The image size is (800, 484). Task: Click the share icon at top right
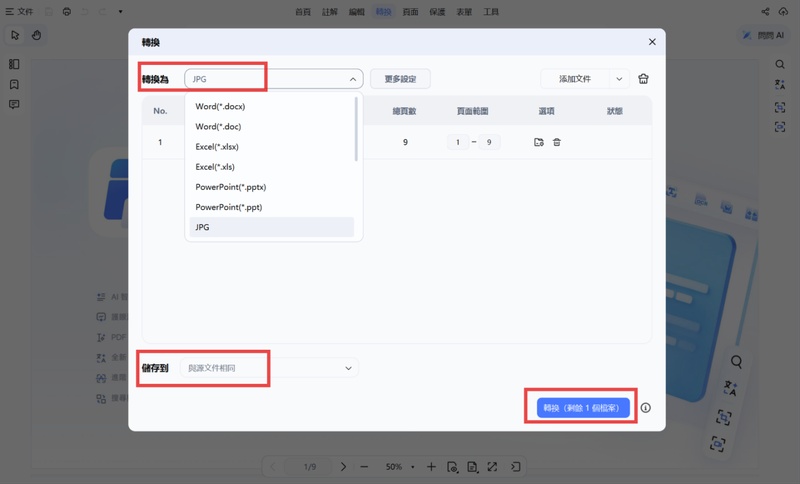(x=765, y=11)
